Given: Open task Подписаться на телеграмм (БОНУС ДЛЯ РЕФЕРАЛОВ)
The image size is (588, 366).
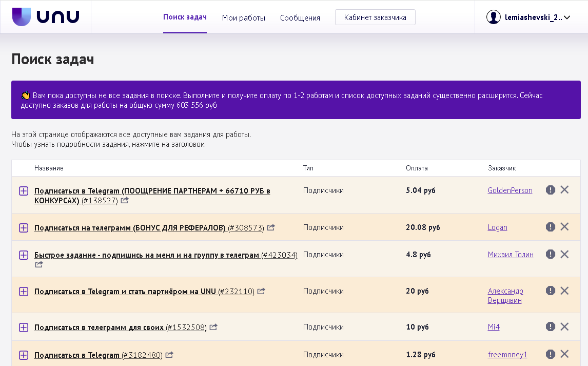Looking at the screenshot, I should click(x=149, y=228).
